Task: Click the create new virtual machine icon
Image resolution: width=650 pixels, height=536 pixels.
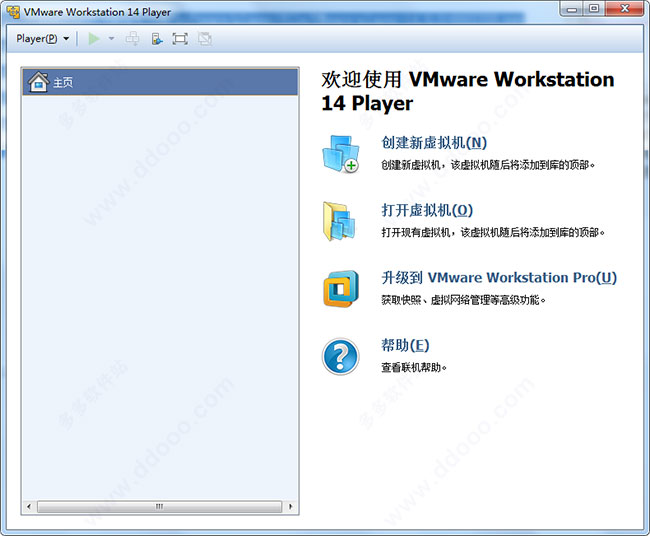Action: tap(340, 154)
